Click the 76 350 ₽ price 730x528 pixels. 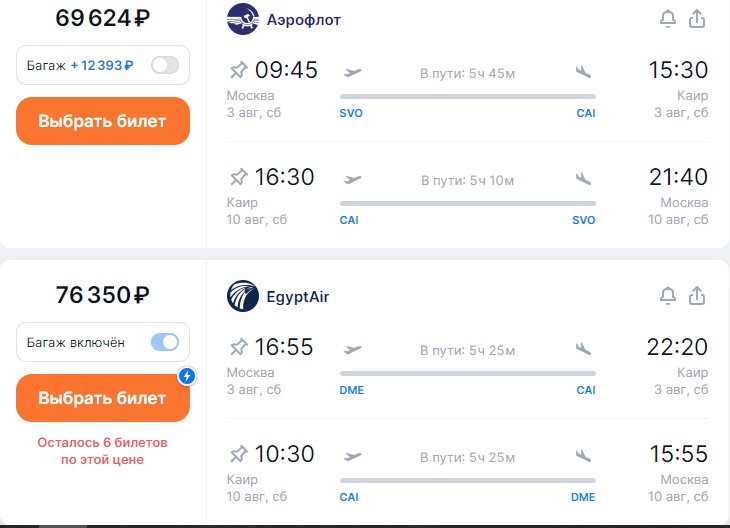[x=102, y=295]
